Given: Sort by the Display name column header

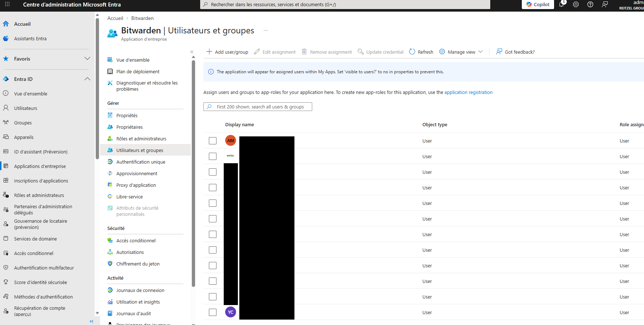Looking at the screenshot, I should (239, 125).
